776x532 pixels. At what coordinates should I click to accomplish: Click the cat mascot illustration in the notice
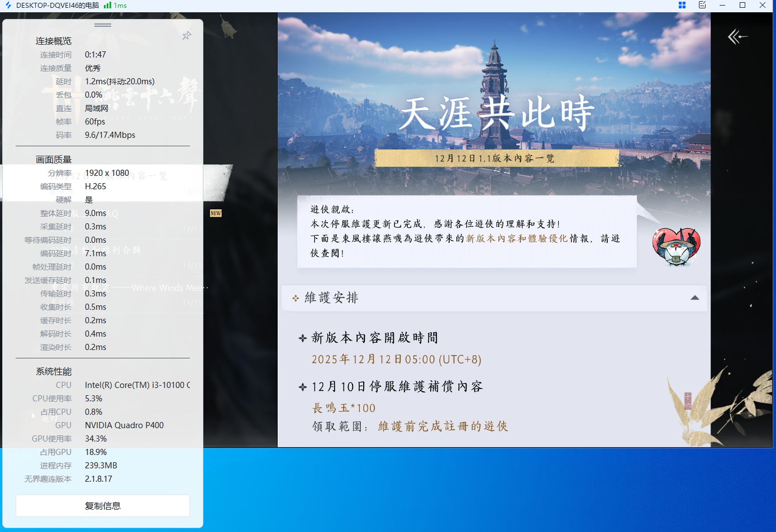coord(676,246)
